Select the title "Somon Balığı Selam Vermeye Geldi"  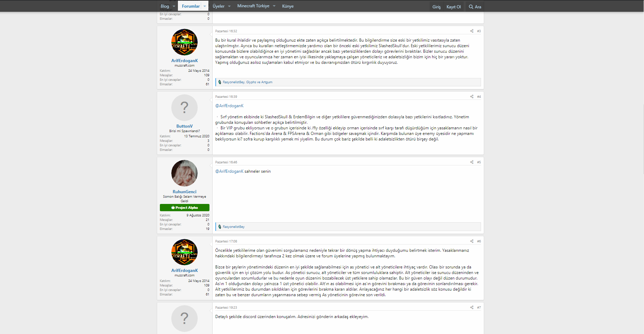(184, 199)
